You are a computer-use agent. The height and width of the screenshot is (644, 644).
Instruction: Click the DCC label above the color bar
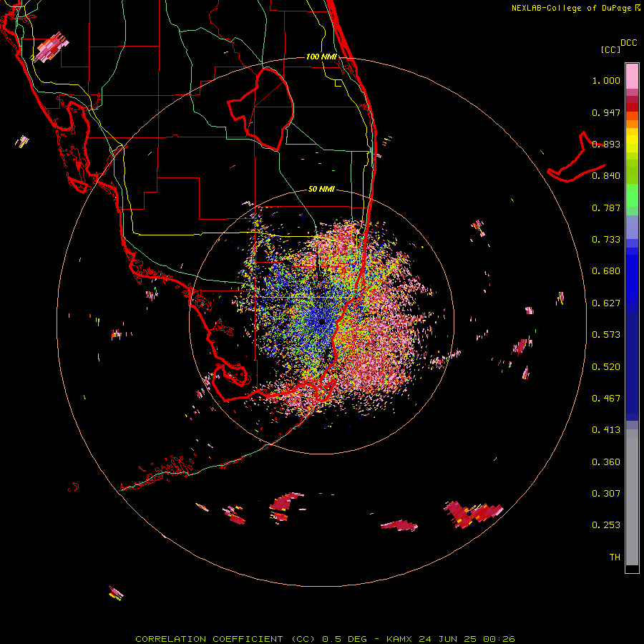[x=628, y=43]
